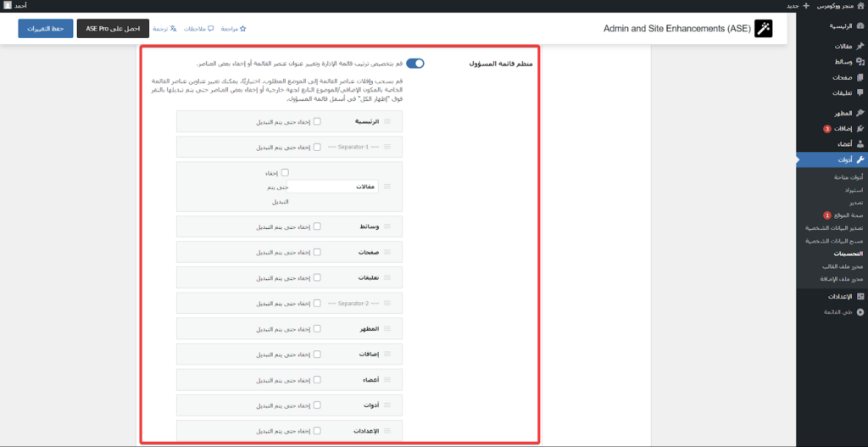Viewport: 868px width, 447px height.
Task: Click the pages icon for صفحات in sidebar
Action: (x=860, y=77)
